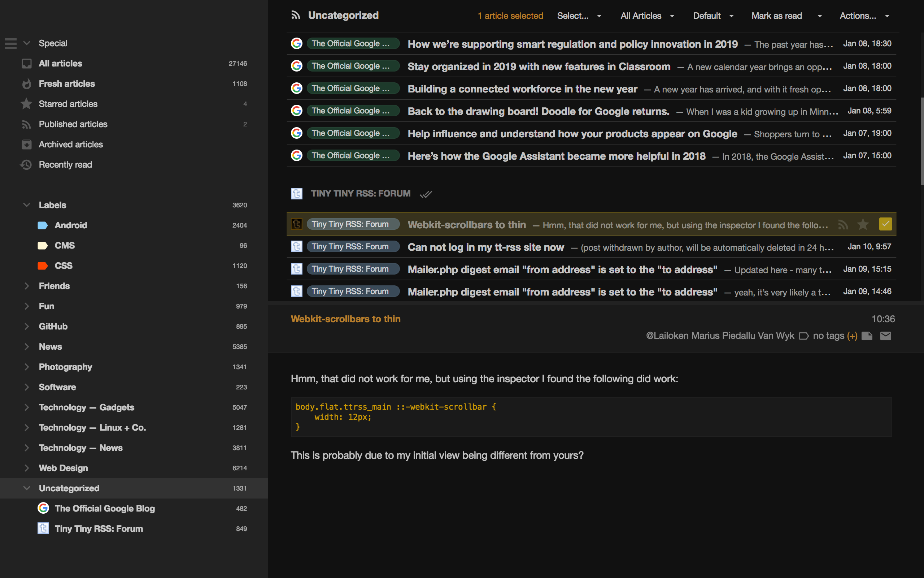Click feed icon on 'Updated here - many' Mailer.php row
Screen dimensions: 924x578
coord(297,269)
